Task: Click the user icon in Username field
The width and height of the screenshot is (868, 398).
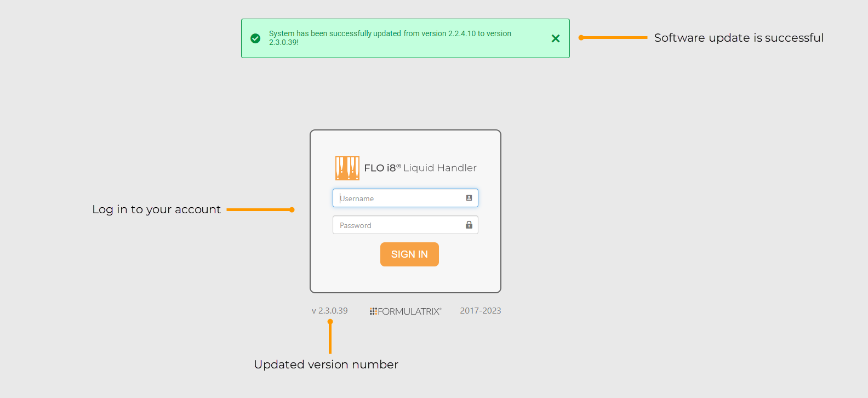Action: 469,198
